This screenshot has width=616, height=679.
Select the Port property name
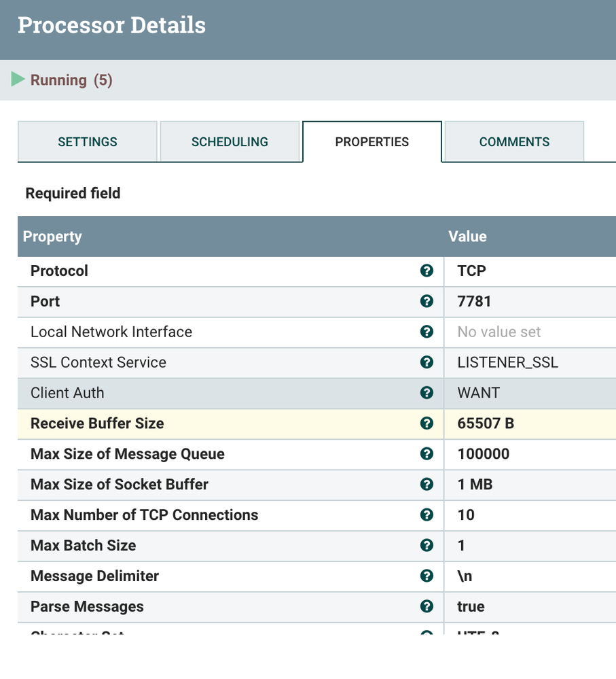click(45, 301)
